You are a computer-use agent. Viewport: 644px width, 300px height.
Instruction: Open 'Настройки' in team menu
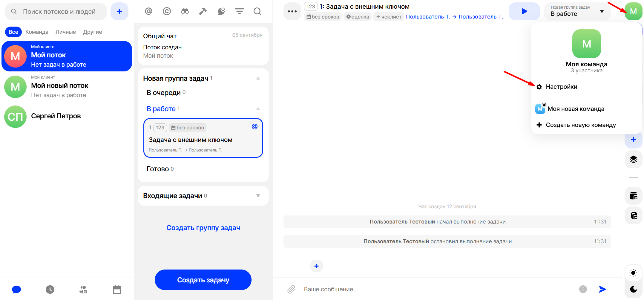[561, 87]
